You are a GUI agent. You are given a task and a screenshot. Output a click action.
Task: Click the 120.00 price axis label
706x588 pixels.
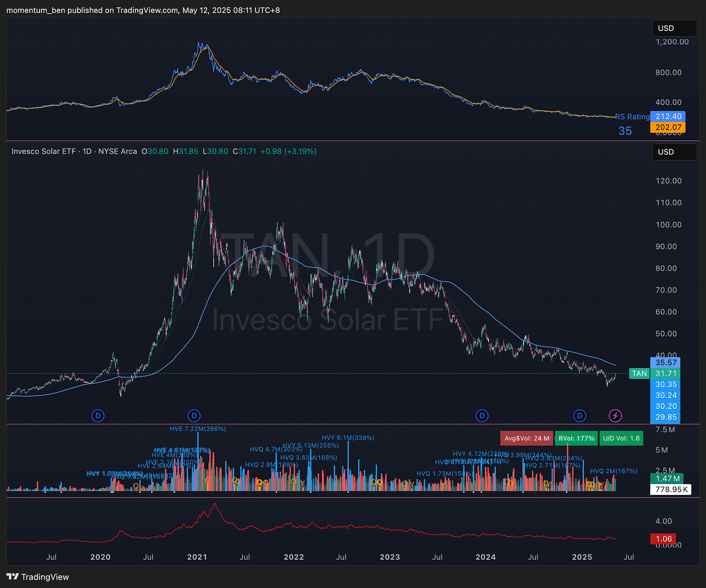(x=669, y=181)
